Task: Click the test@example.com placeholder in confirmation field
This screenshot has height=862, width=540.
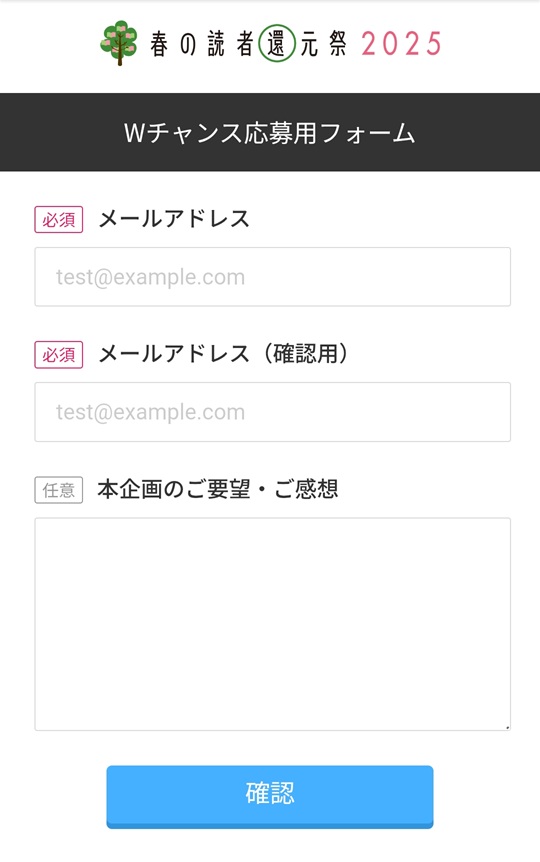Action: (x=150, y=412)
